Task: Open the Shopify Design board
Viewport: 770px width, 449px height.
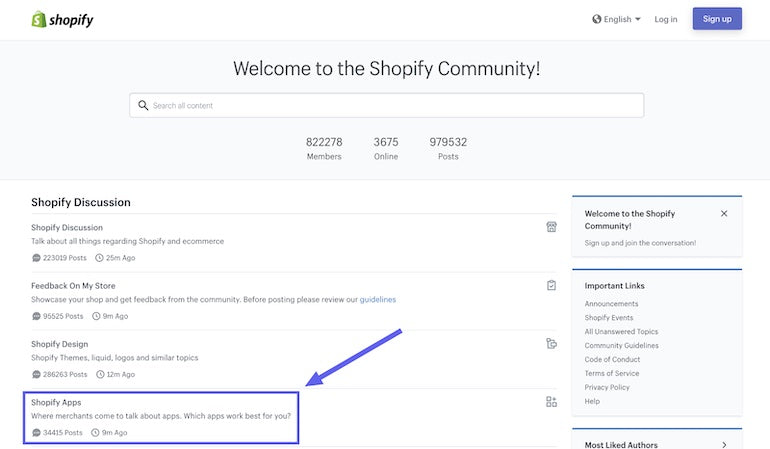Action: tap(59, 344)
